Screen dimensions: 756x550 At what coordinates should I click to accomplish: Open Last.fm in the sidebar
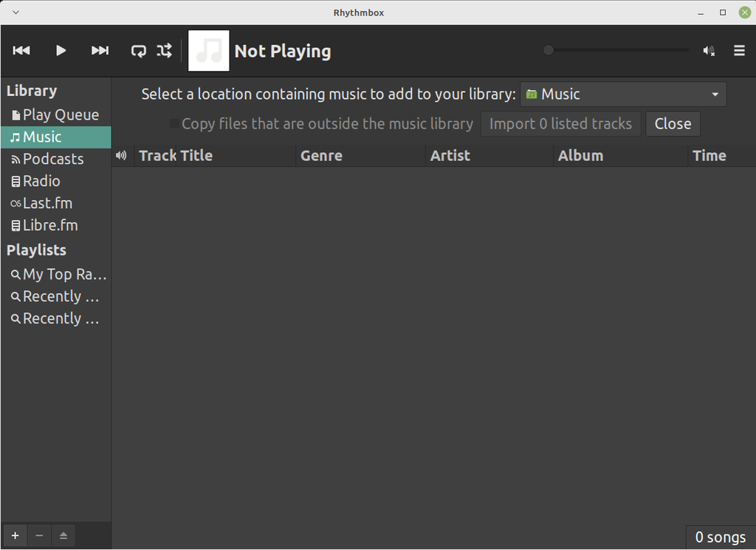[x=56, y=204]
